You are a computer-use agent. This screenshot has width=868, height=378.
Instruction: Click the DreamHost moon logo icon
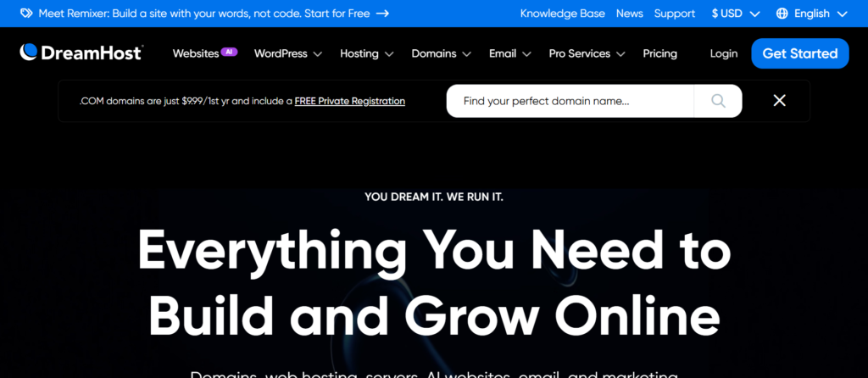(28, 53)
